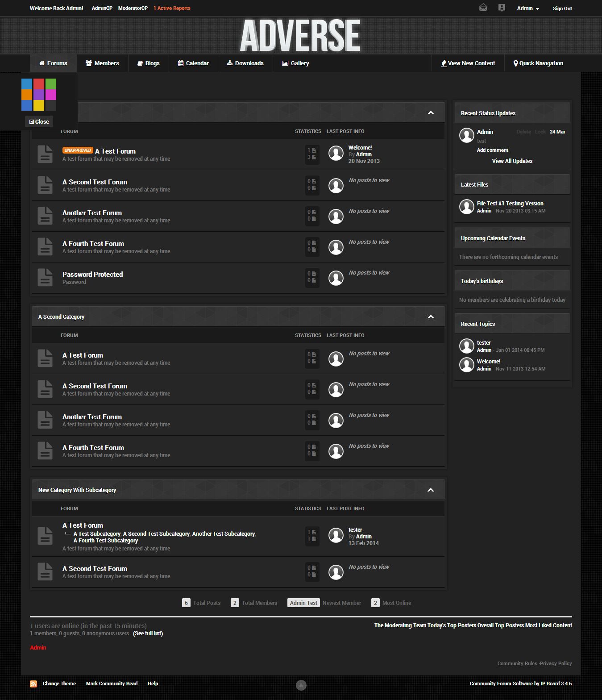Collapse the first forum category above A Second Category
The width and height of the screenshot is (602, 700).
(x=431, y=113)
